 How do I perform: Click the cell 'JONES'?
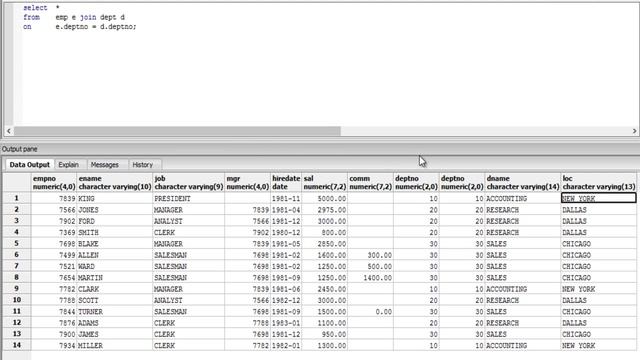pos(115,210)
